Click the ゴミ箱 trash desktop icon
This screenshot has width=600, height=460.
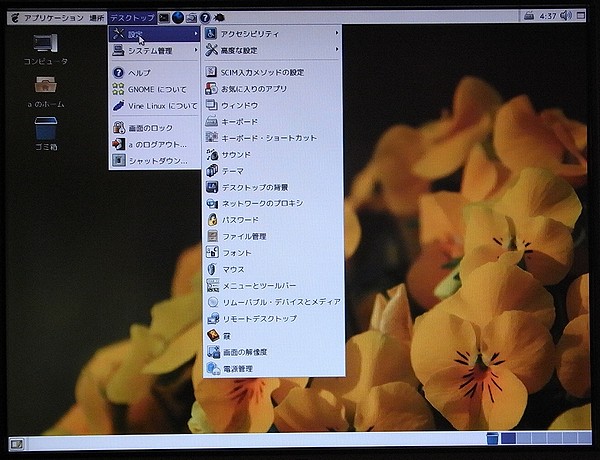click(46, 134)
